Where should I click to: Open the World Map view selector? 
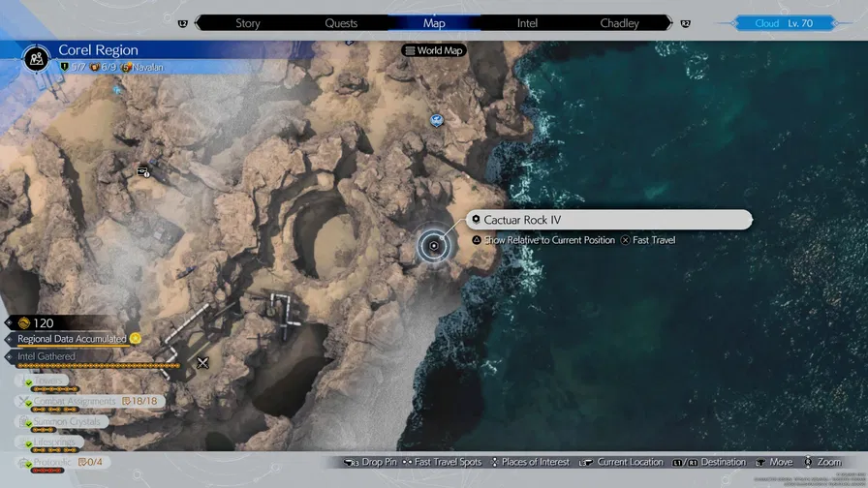[433, 50]
